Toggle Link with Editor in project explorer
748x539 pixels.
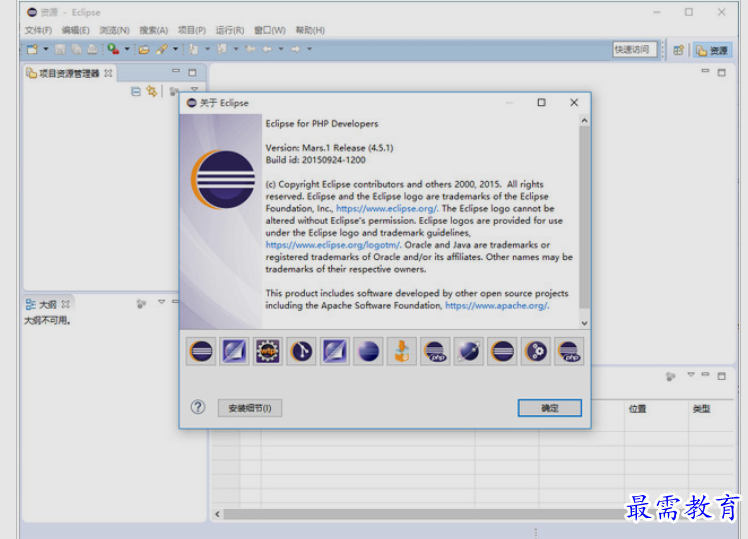[152, 91]
